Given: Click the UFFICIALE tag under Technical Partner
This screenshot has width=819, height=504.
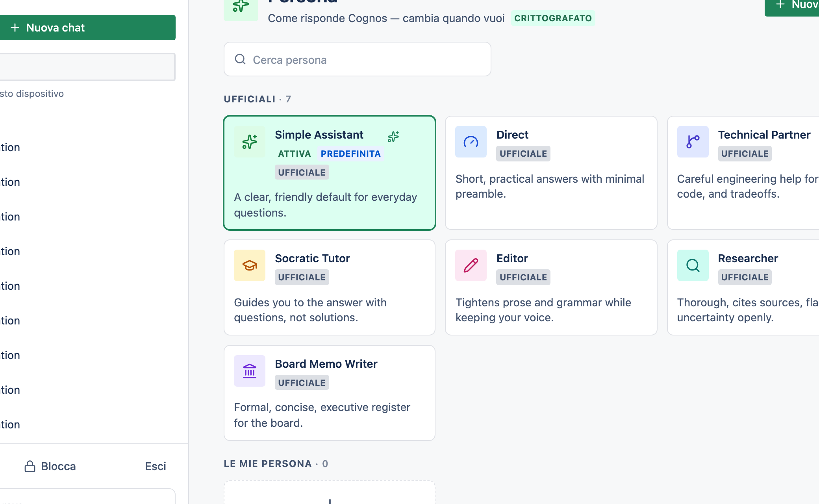Looking at the screenshot, I should click(x=745, y=154).
